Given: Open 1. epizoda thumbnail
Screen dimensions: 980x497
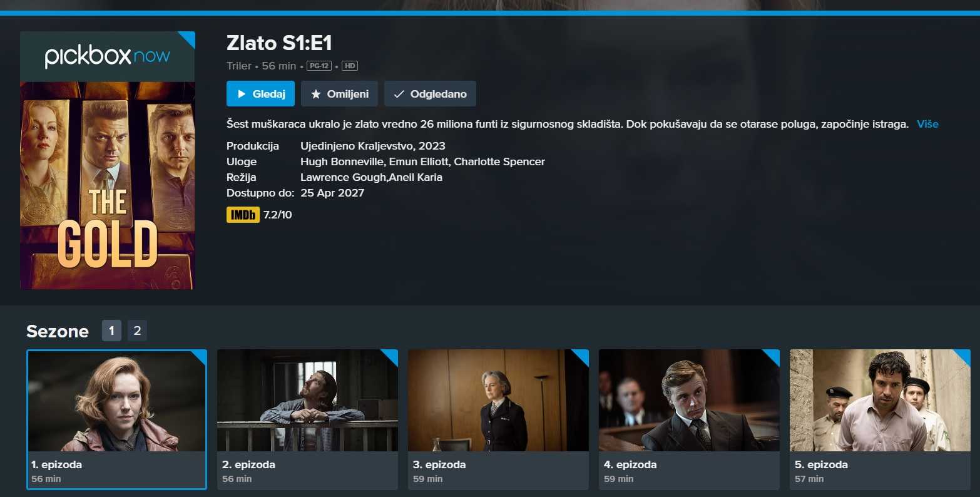Looking at the screenshot, I should pos(117,401).
